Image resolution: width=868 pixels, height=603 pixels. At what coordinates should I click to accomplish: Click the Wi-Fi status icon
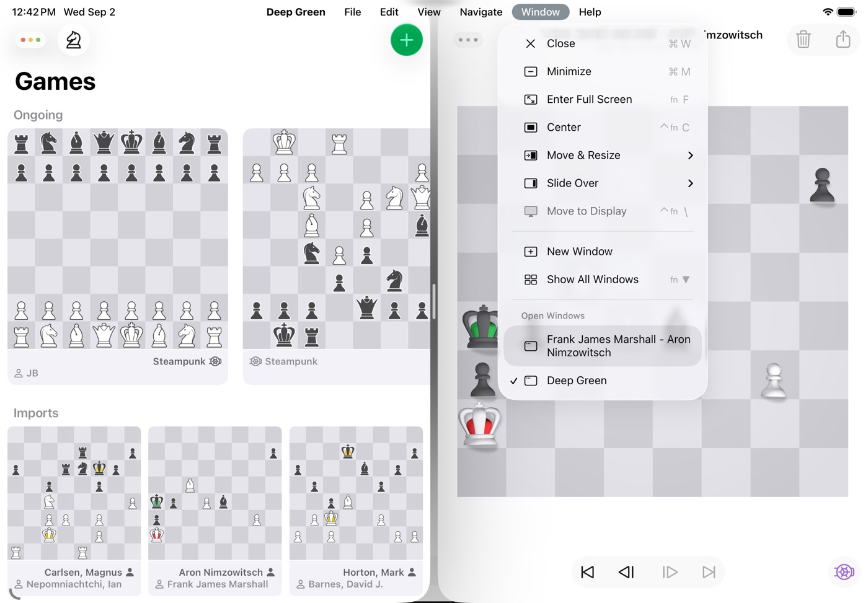click(x=828, y=12)
